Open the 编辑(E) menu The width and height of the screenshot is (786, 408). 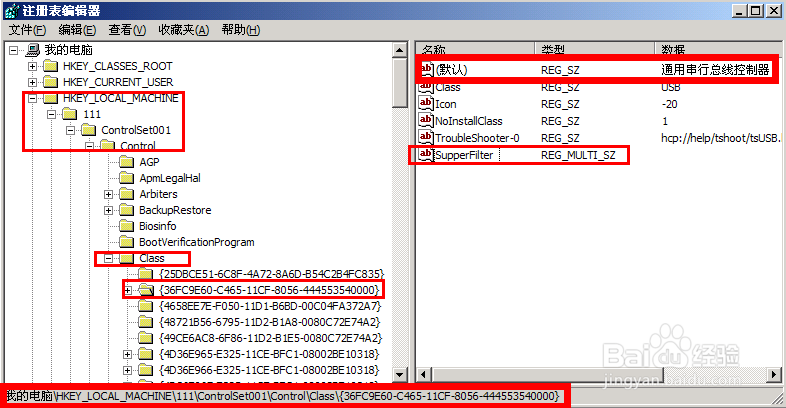click(x=77, y=30)
